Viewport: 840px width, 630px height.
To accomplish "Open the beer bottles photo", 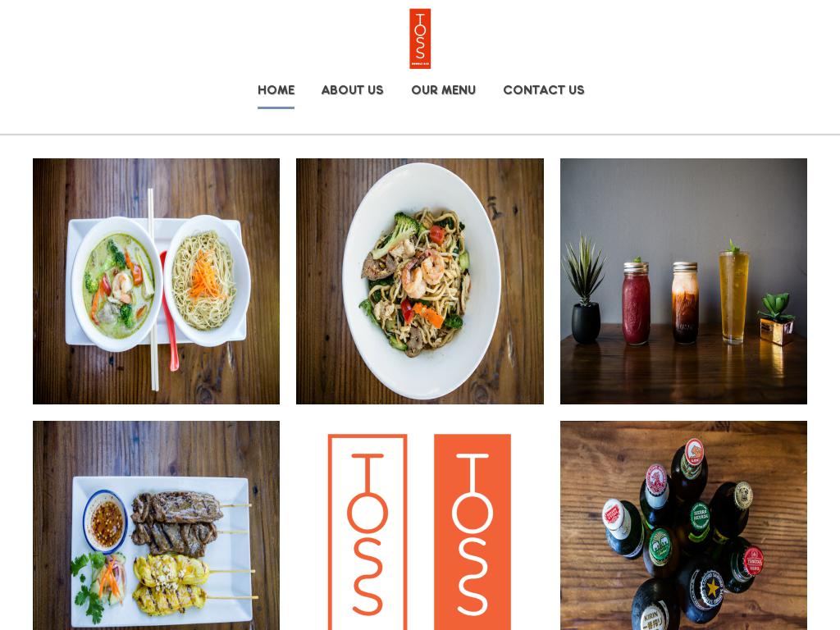I will pos(683,526).
